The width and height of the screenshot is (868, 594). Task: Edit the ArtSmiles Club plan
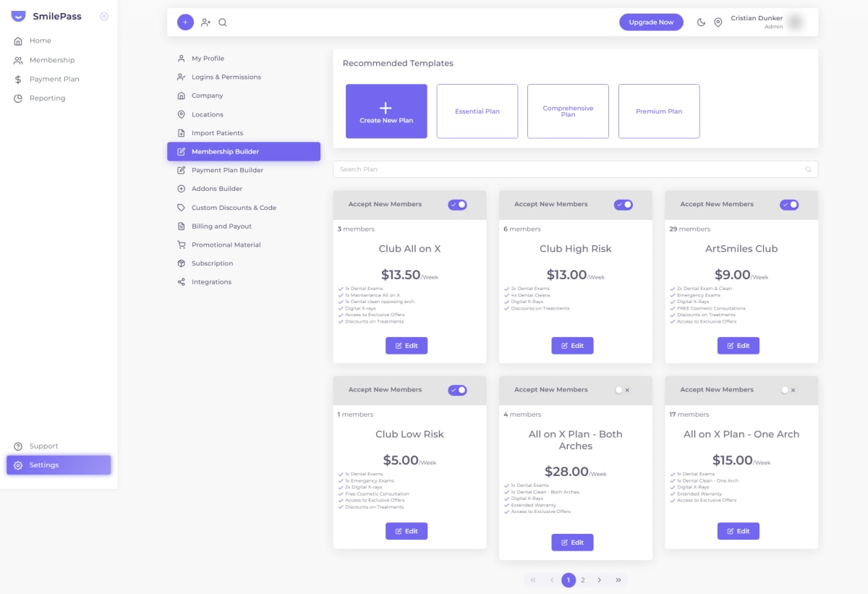click(739, 346)
